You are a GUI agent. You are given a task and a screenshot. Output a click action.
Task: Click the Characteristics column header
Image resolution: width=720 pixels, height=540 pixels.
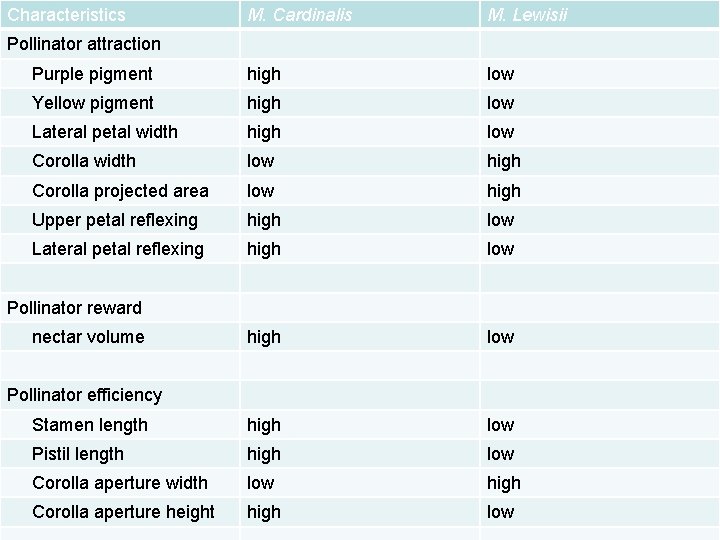67,15
